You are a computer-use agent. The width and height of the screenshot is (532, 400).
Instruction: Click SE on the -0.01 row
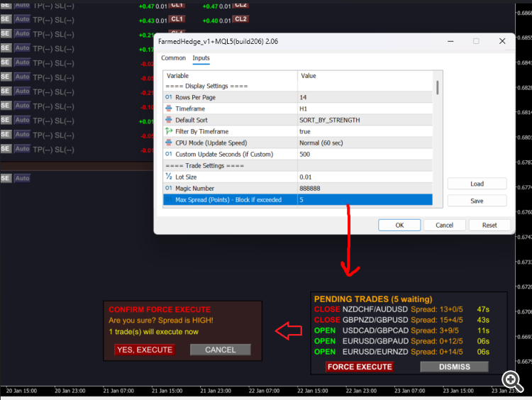pyautogui.click(x=6, y=149)
